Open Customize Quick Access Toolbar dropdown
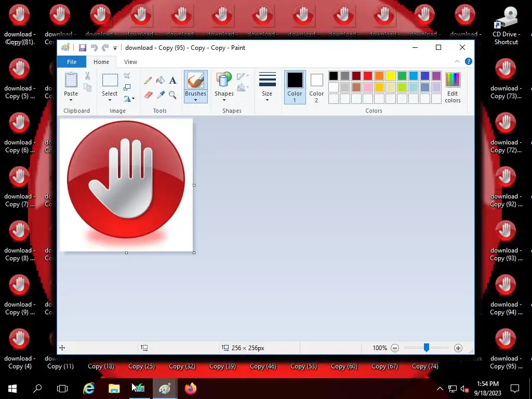This screenshot has width=532, height=399. pyautogui.click(x=115, y=48)
